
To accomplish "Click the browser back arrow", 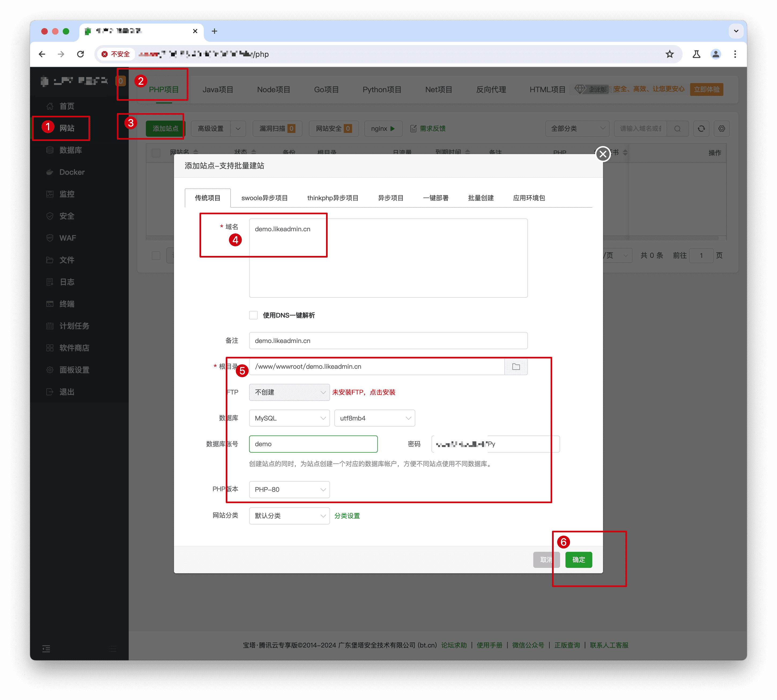I will click(42, 54).
